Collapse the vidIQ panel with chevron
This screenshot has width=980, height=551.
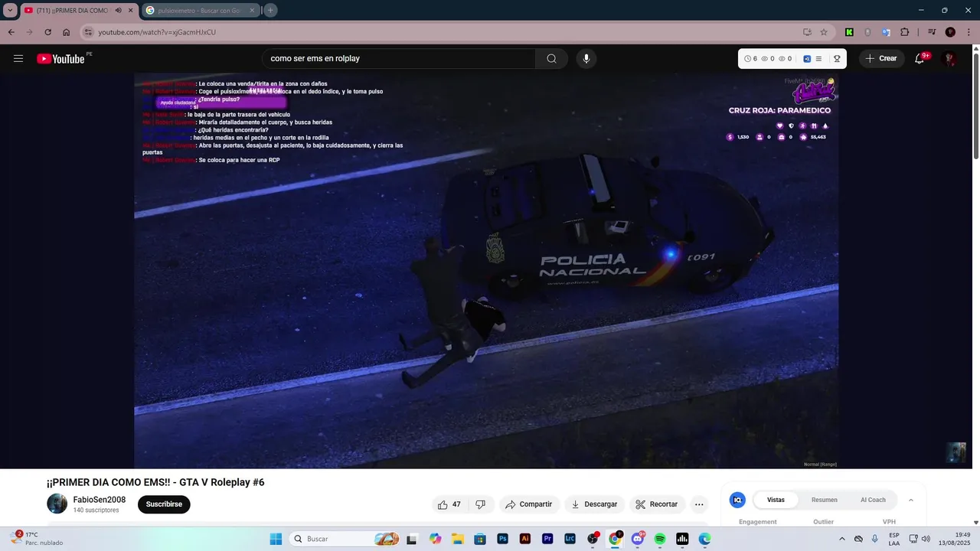point(911,500)
